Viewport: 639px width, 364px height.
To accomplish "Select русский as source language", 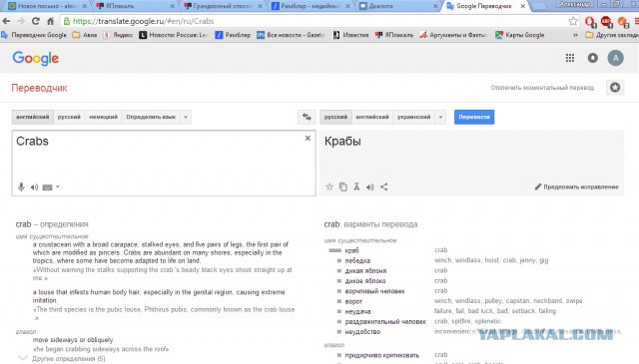I will coord(69,117).
